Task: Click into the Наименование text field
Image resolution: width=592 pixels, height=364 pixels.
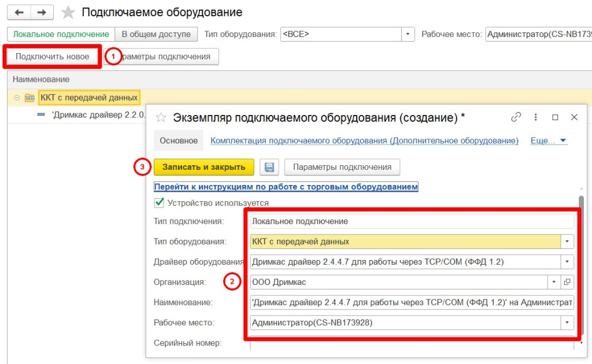Action: tap(412, 302)
